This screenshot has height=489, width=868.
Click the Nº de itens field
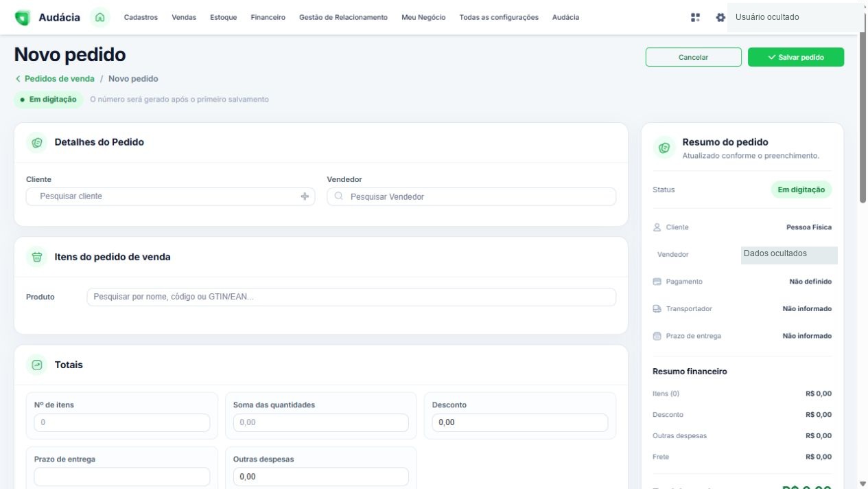coord(122,422)
